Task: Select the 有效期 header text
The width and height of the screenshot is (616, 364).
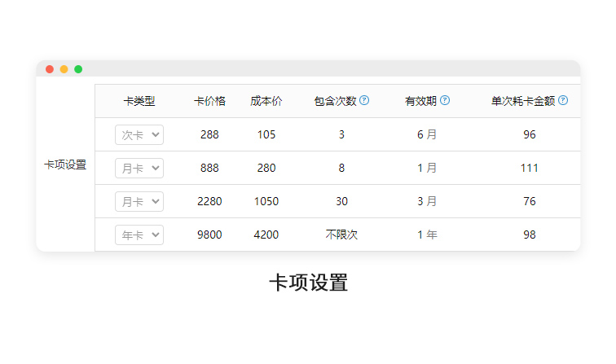Action: (x=420, y=101)
